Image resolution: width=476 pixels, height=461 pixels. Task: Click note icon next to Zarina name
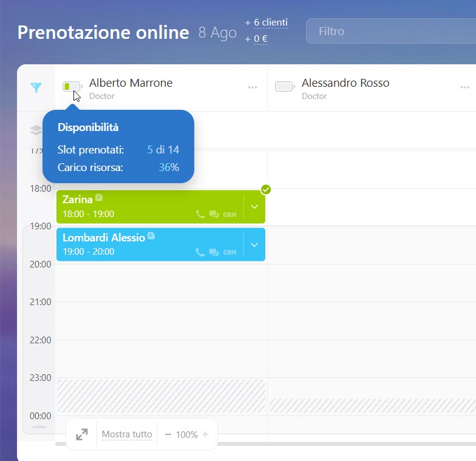coord(99,198)
